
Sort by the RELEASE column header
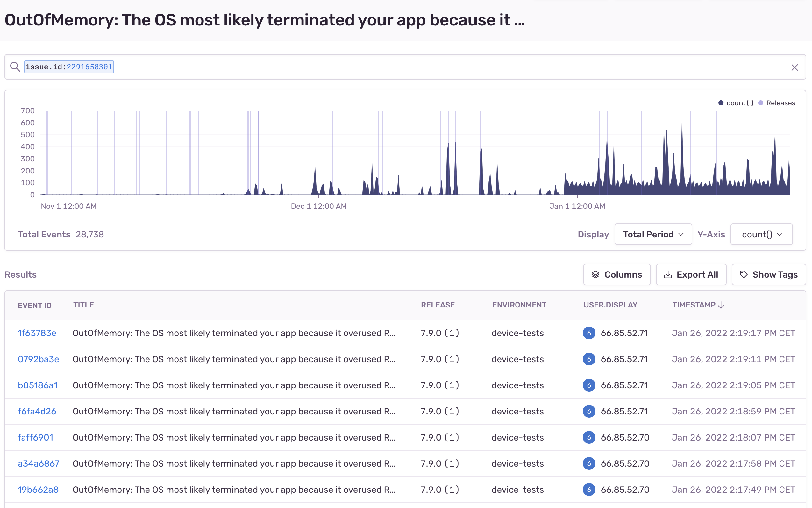click(438, 305)
